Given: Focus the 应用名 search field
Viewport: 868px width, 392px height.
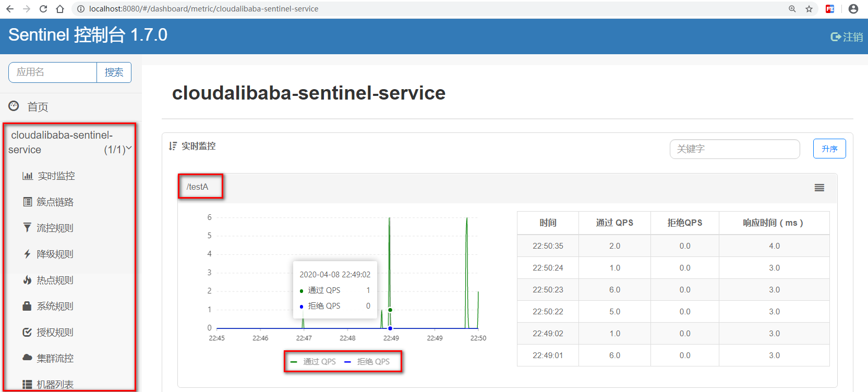Looking at the screenshot, I should click(53, 72).
